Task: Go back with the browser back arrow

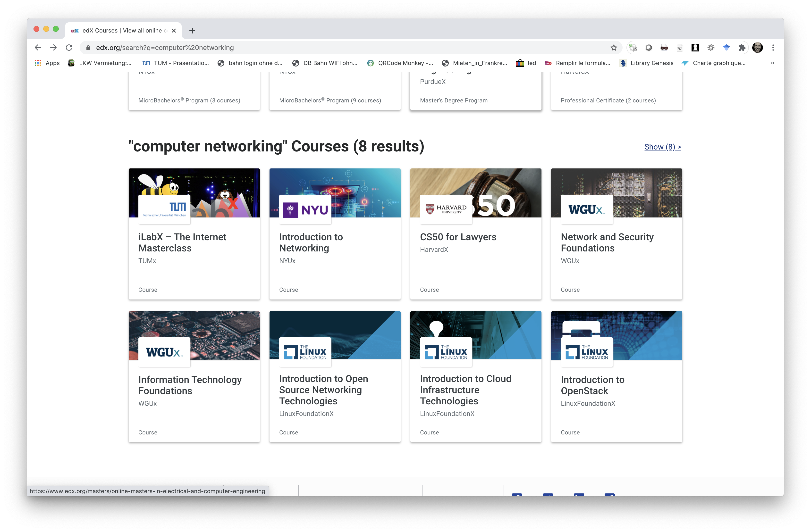Action: [x=38, y=48]
